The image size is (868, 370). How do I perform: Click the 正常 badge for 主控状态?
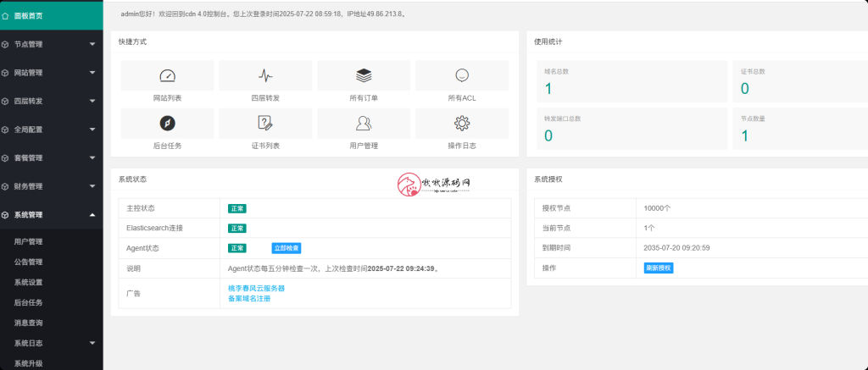pyautogui.click(x=237, y=208)
